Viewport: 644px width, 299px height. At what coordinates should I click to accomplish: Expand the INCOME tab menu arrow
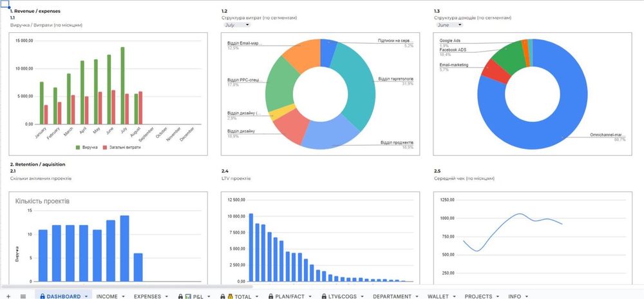123,296
